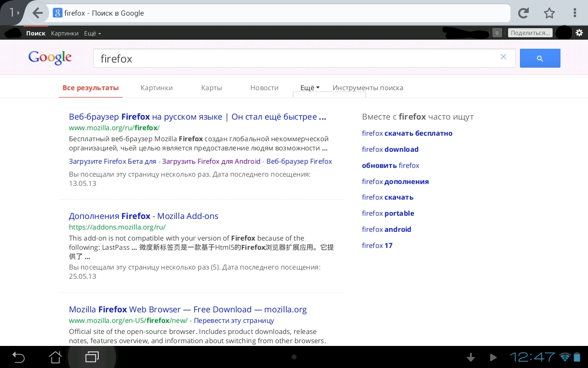This screenshot has height=368, width=588.
Task: Open Инструменты поиска search tools
Action: [x=368, y=87]
